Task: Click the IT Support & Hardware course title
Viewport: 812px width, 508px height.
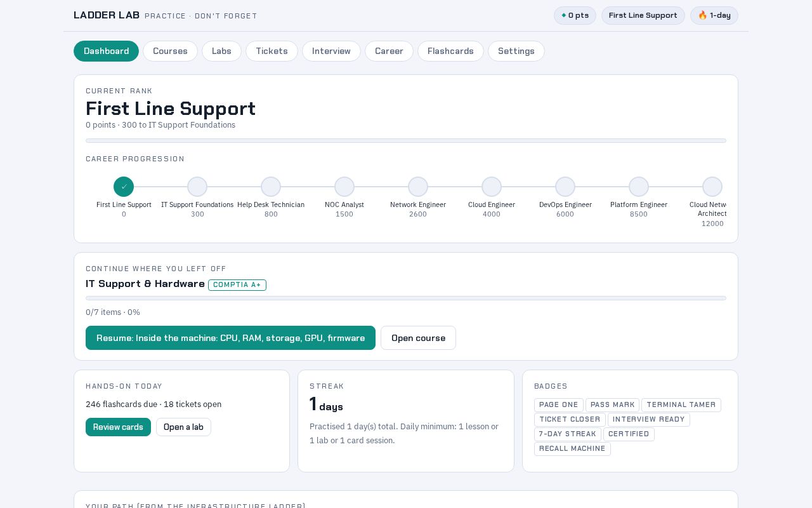Action: coord(145,284)
